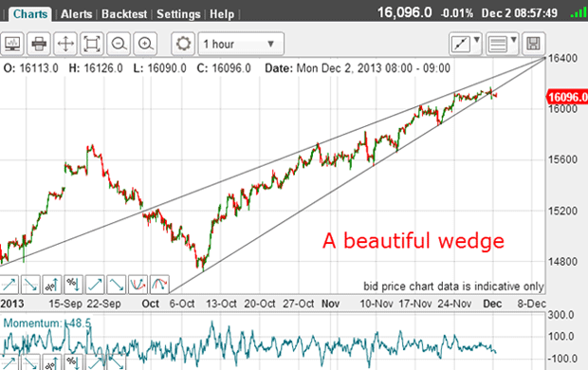Click the 14800 price axis label
The width and height of the screenshot is (588, 370).
tap(562, 262)
